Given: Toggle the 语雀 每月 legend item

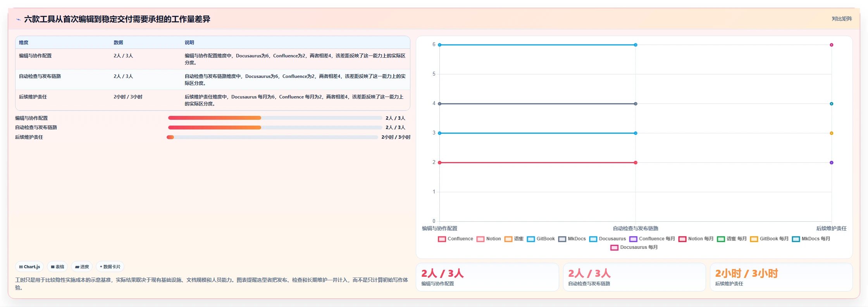Looking at the screenshot, I should pyautogui.click(x=732, y=239).
